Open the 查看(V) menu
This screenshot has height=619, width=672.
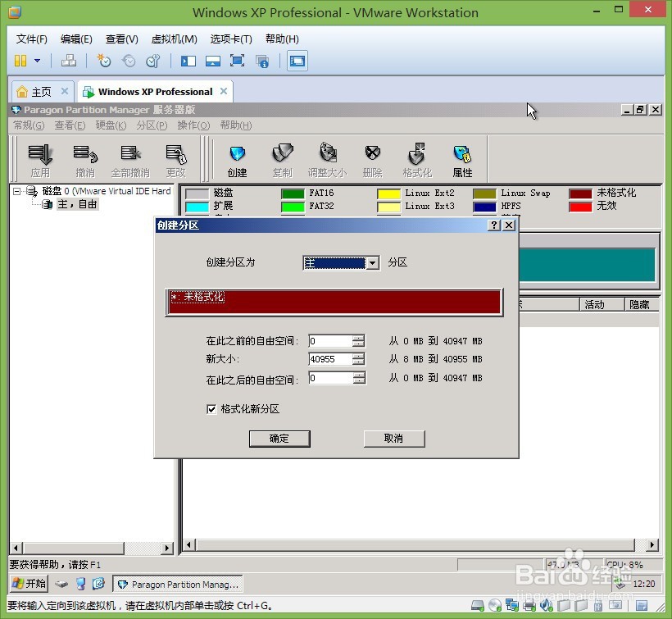tap(122, 39)
